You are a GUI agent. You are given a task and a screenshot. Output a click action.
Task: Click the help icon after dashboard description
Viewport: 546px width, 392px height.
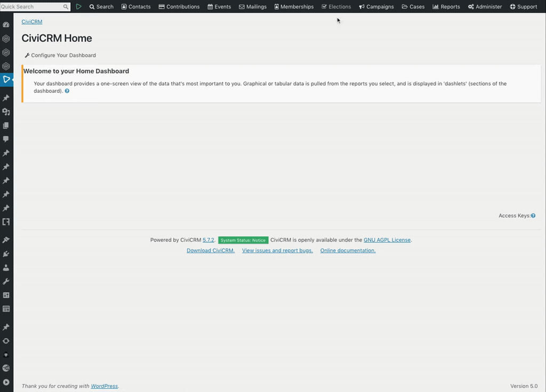[67, 91]
